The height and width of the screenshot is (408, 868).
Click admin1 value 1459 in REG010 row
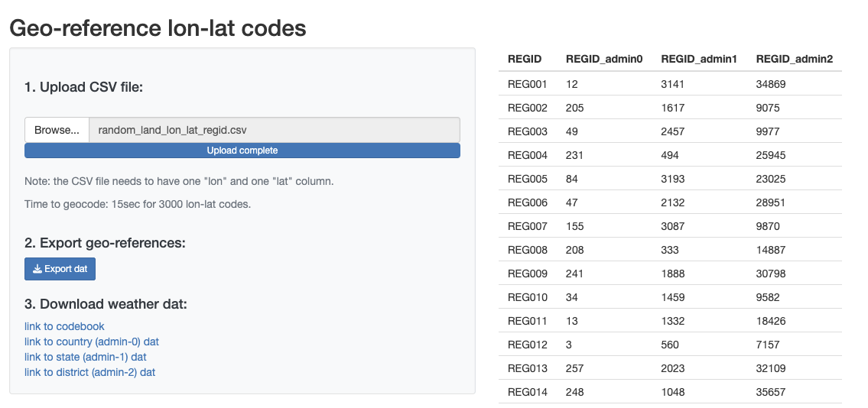pyautogui.click(x=672, y=297)
